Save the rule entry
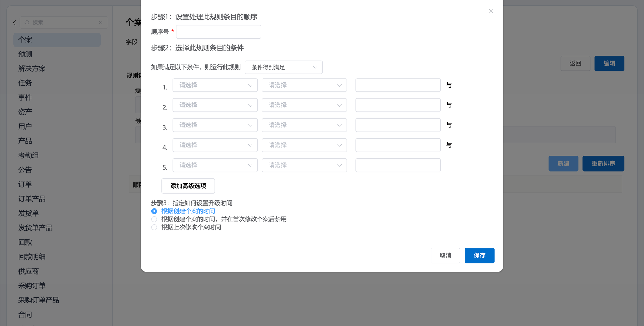 coord(479,256)
